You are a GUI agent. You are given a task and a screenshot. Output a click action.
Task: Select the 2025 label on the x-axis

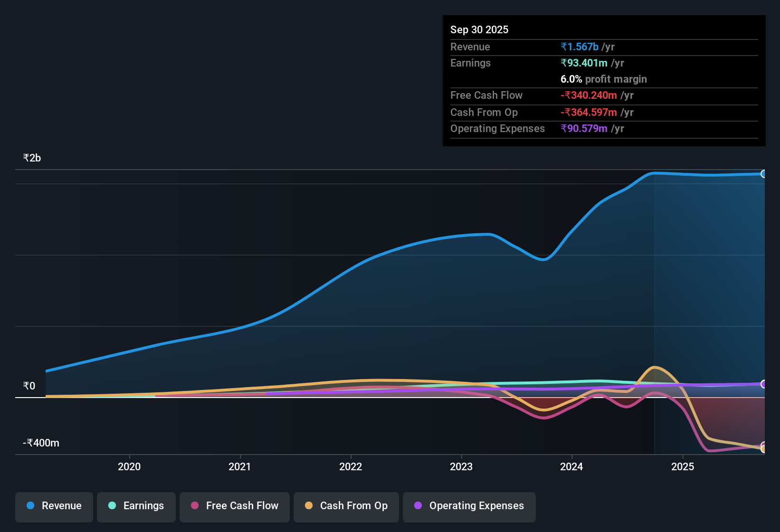point(683,467)
